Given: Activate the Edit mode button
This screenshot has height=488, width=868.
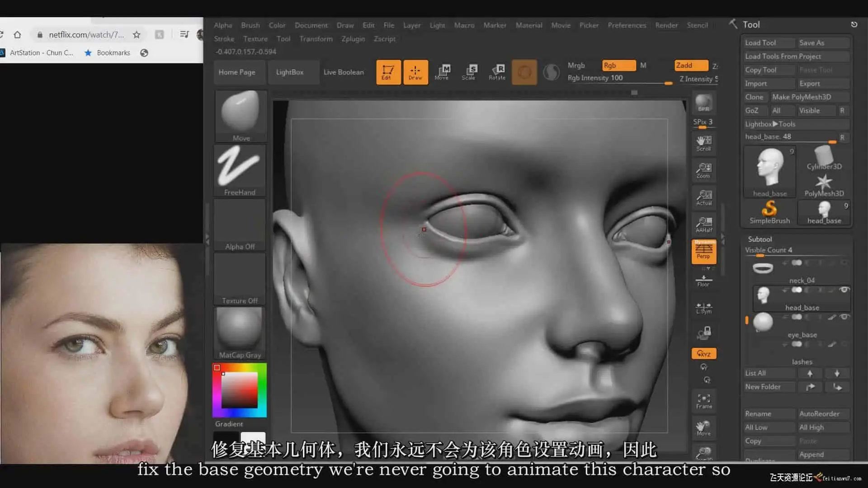Looking at the screenshot, I should pyautogui.click(x=388, y=72).
